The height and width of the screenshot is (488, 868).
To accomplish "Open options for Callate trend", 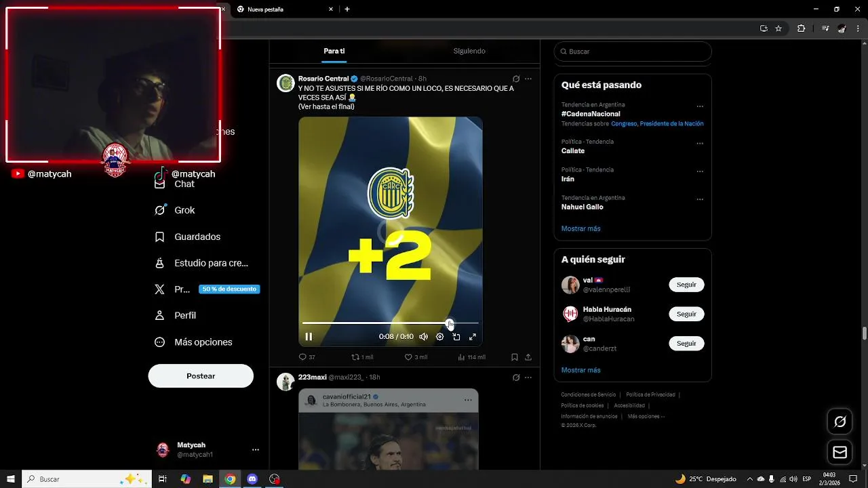I will point(700,144).
